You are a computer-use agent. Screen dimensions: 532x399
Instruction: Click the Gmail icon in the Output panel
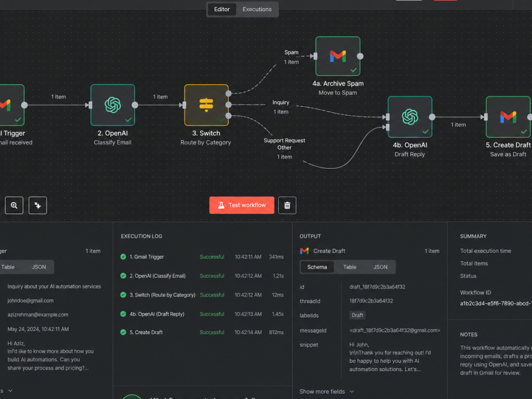tap(304, 251)
